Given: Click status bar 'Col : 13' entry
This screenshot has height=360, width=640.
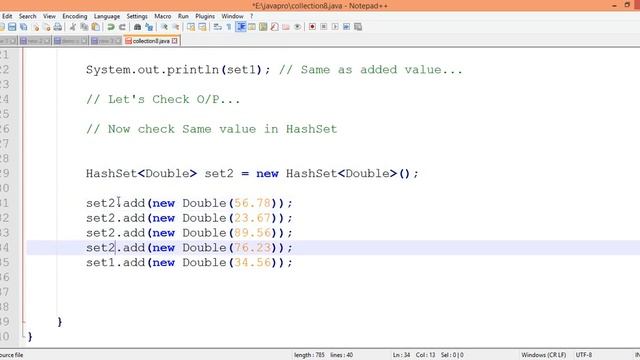Looking at the screenshot, I should point(425,355).
